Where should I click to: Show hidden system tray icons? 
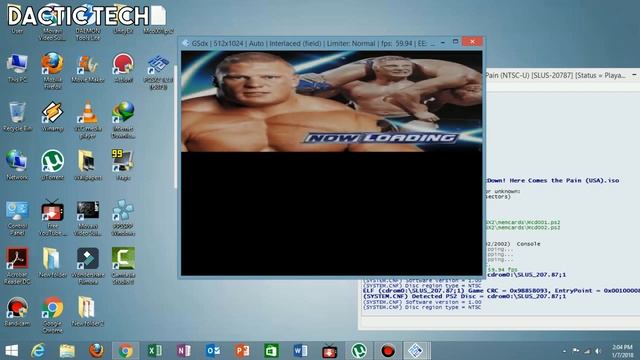point(564,351)
